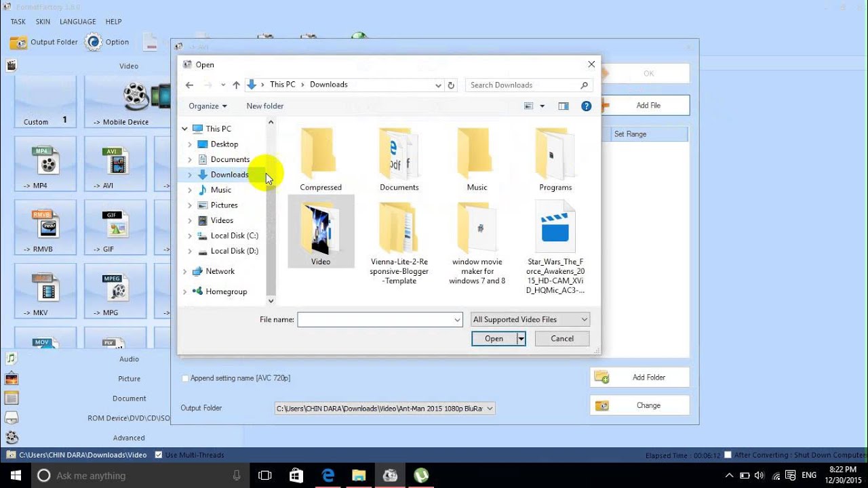Expand the Open button split arrow

coord(521,338)
